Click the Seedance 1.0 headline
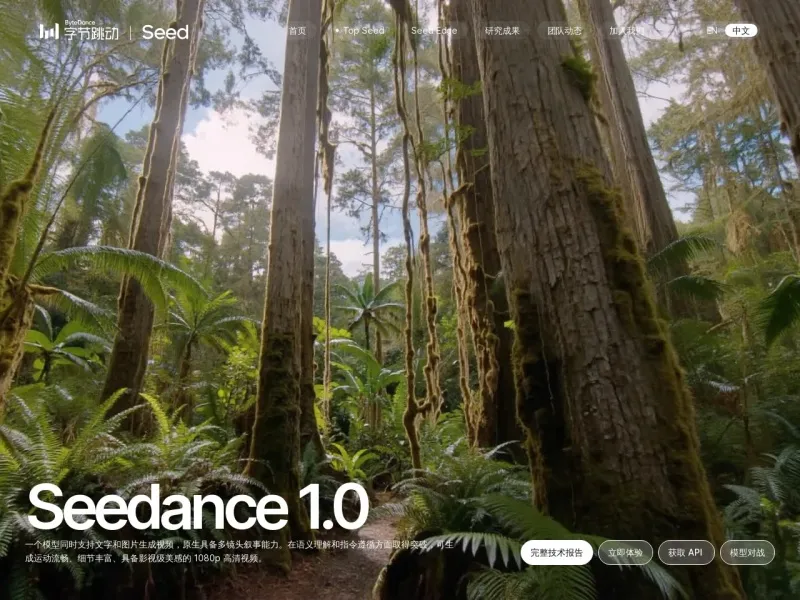This screenshot has height=600, width=800. pos(198,508)
